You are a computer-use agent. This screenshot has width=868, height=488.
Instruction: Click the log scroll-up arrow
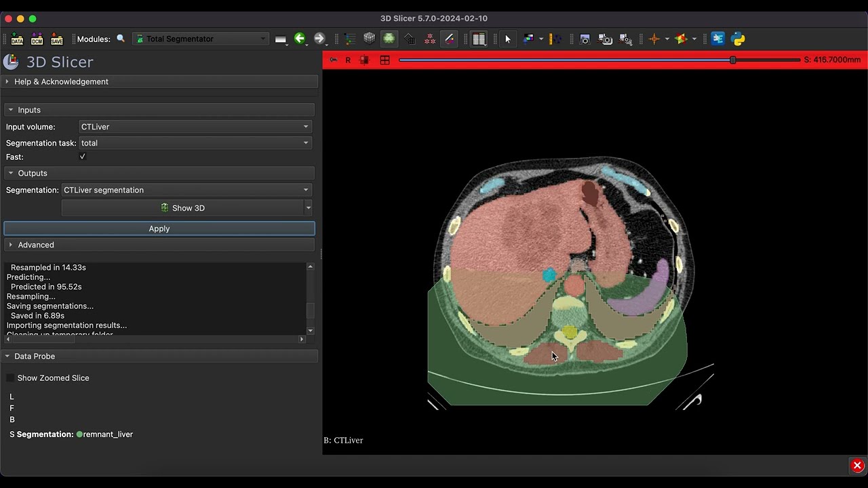(311, 267)
